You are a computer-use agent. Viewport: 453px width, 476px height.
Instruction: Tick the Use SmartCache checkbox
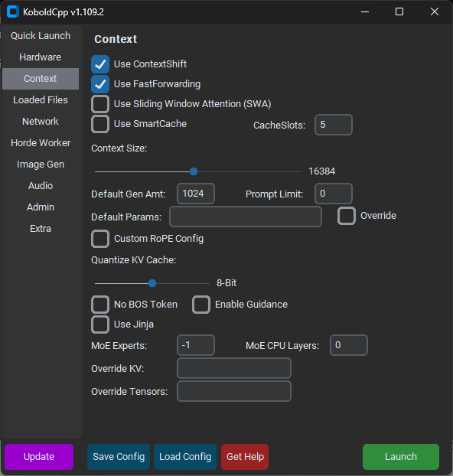[x=100, y=124]
